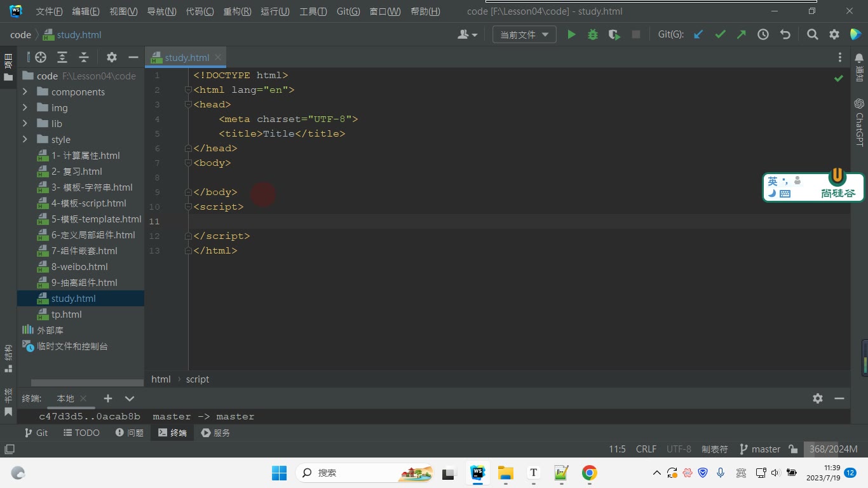868x488 pixels.
Task: Open the Git tool window button
Action: tap(36, 433)
